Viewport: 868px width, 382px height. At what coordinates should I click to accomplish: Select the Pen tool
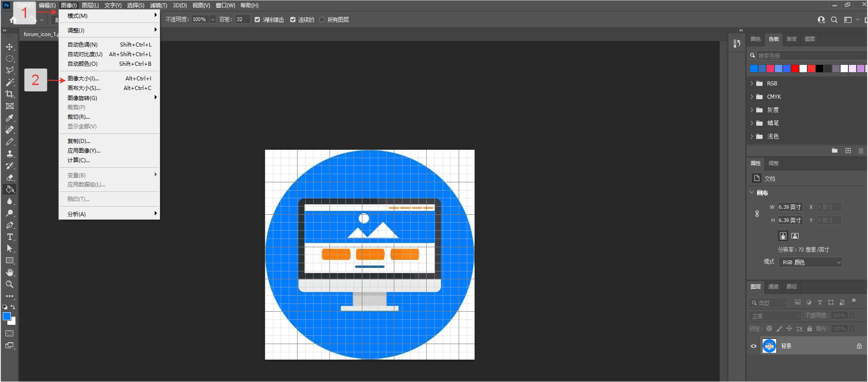click(10, 225)
